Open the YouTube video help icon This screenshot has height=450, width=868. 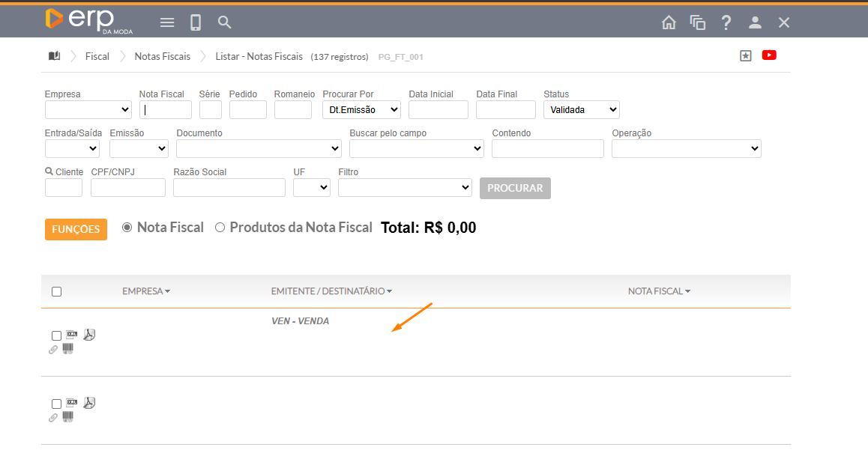[769, 55]
